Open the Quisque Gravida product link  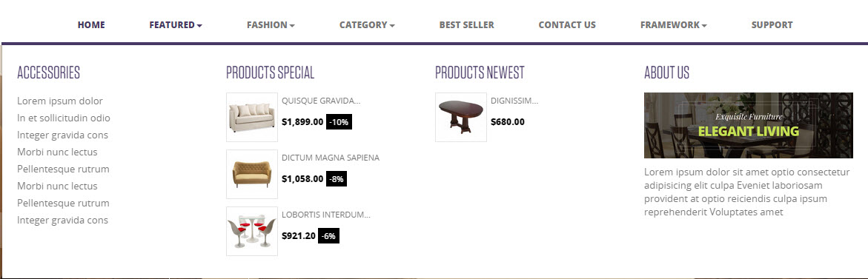coord(321,101)
